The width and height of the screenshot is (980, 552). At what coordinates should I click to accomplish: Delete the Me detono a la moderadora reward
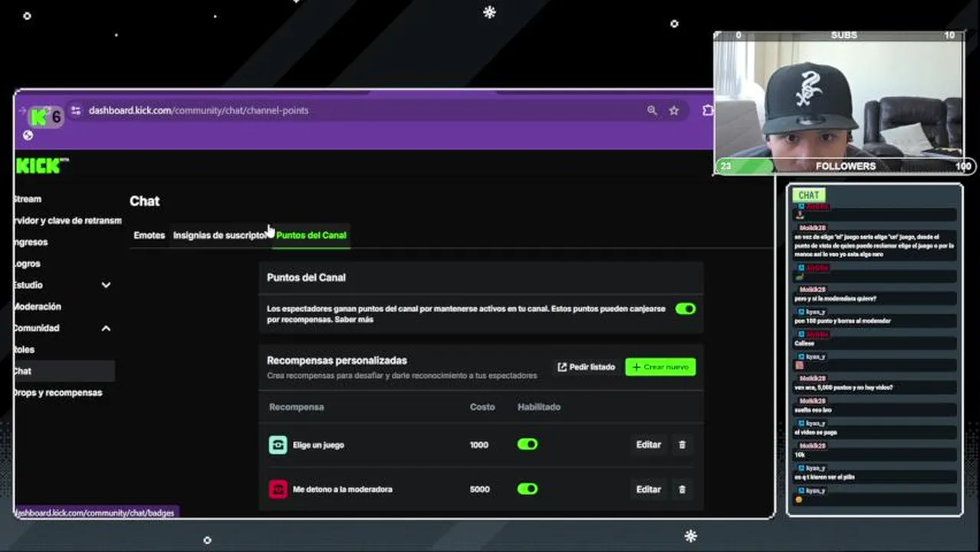click(682, 489)
